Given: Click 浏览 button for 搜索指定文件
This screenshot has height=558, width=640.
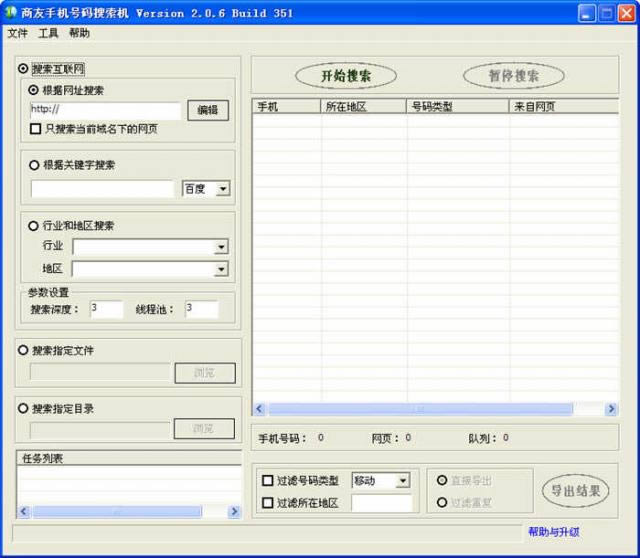Looking at the screenshot, I should (x=205, y=373).
